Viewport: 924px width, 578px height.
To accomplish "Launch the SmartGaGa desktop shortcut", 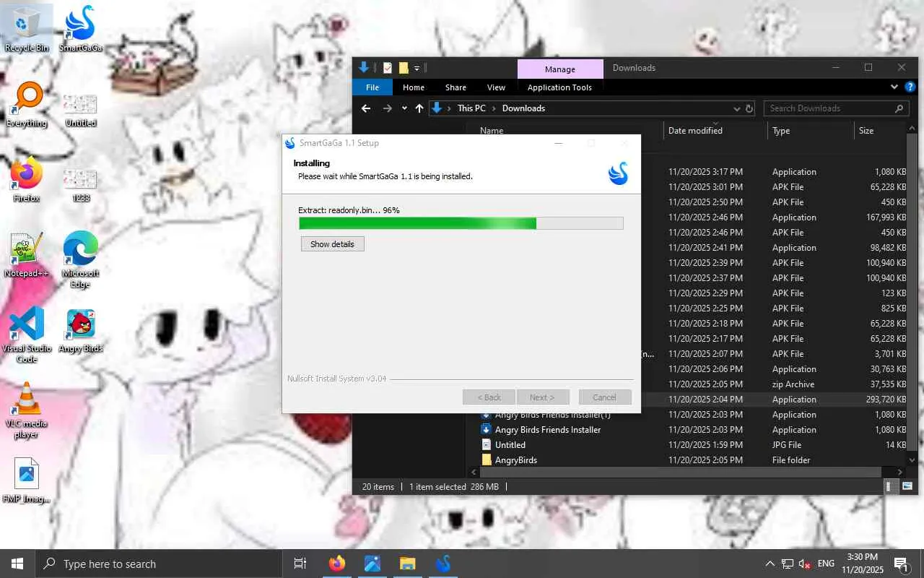I will click(x=80, y=29).
